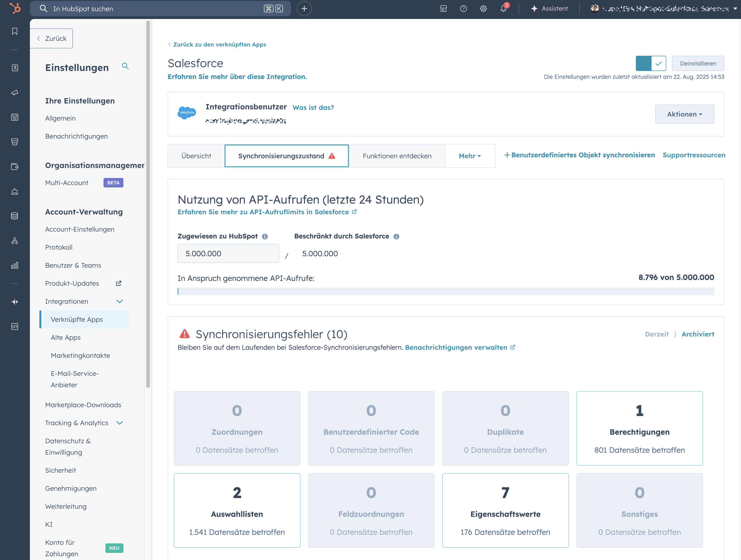Expand the Tracking & Analytics section
The image size is (741, 560).
(120, 423)
